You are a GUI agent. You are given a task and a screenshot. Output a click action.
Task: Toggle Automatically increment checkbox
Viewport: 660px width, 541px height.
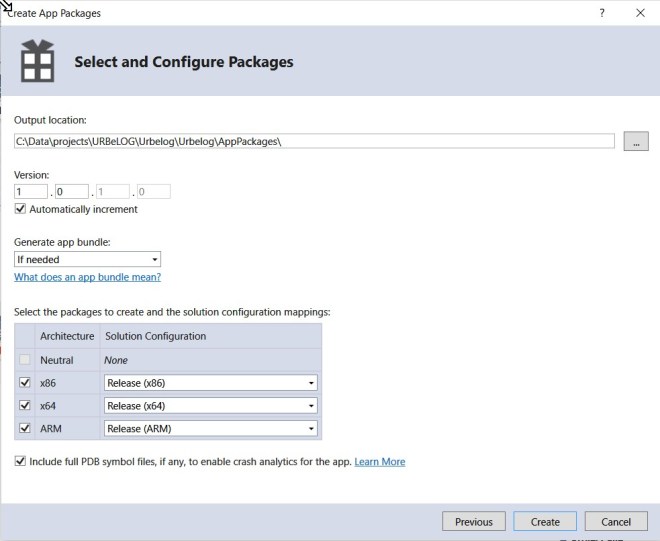pyautogui.click(x=21, y=209)
